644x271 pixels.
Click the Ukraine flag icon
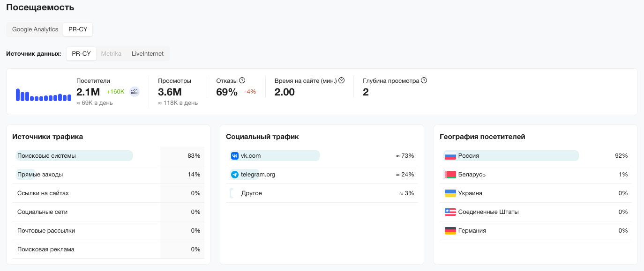point(450,193)
